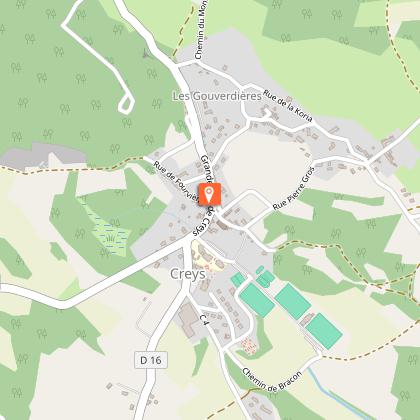
Task: Click the Chemin de Bracon road label
Action: click(272, 380)
